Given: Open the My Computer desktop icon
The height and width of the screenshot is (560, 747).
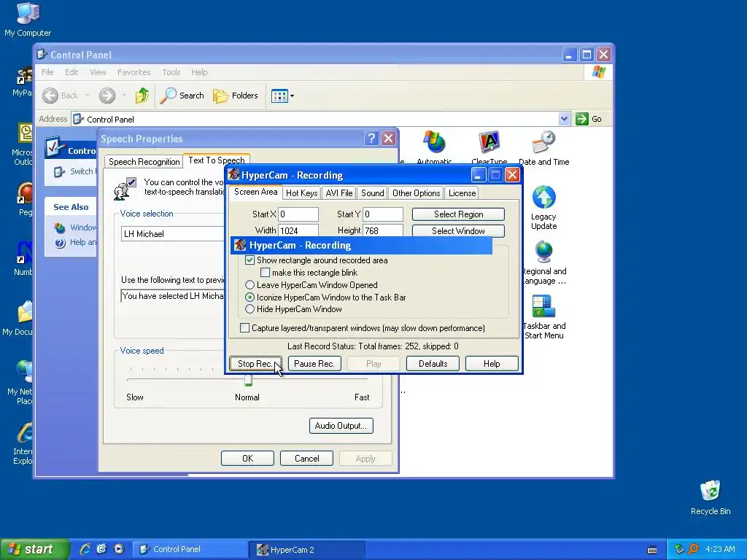Looking at the screenshot, I should click(x=28, y=19).
